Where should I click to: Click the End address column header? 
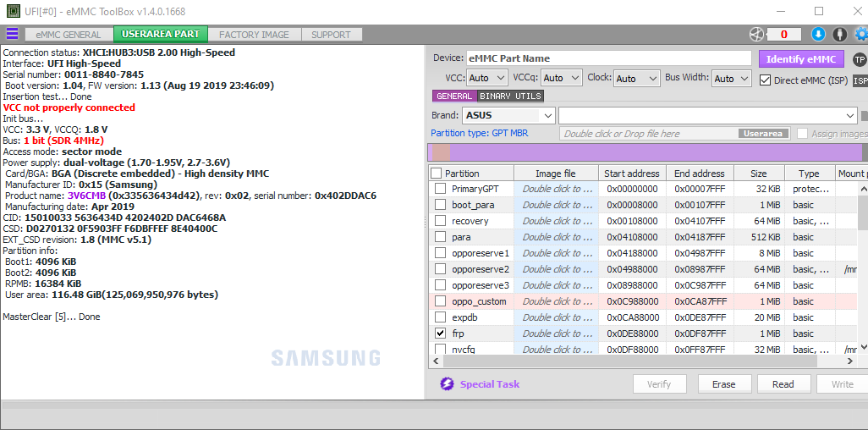click(x=700, y=174)
